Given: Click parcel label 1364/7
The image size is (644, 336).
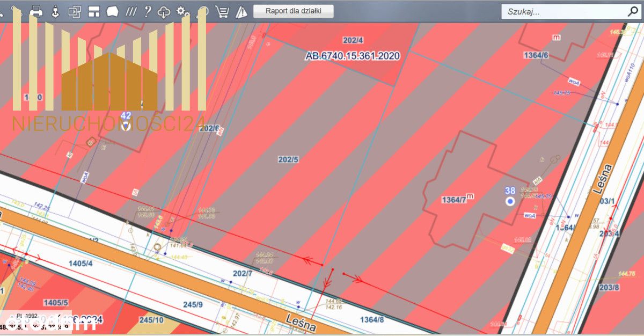Looking at the screenshot, I should point(454,200).
